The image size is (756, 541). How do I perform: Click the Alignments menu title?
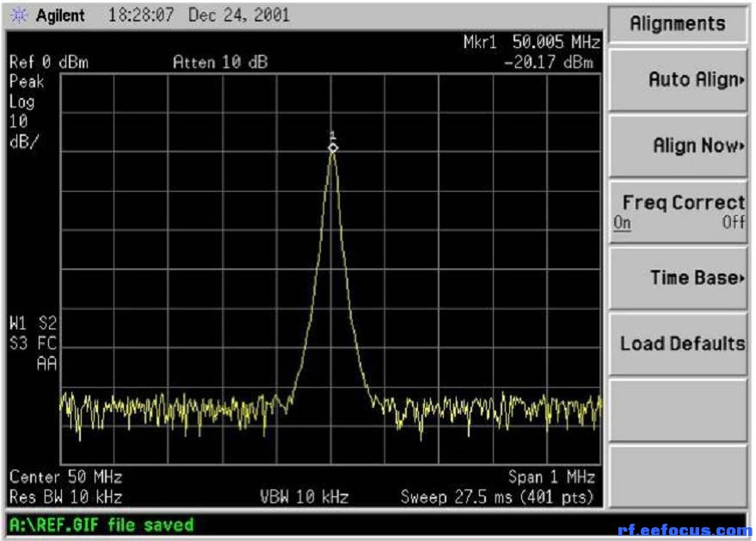pyautogui.click(x=678, y=23)
